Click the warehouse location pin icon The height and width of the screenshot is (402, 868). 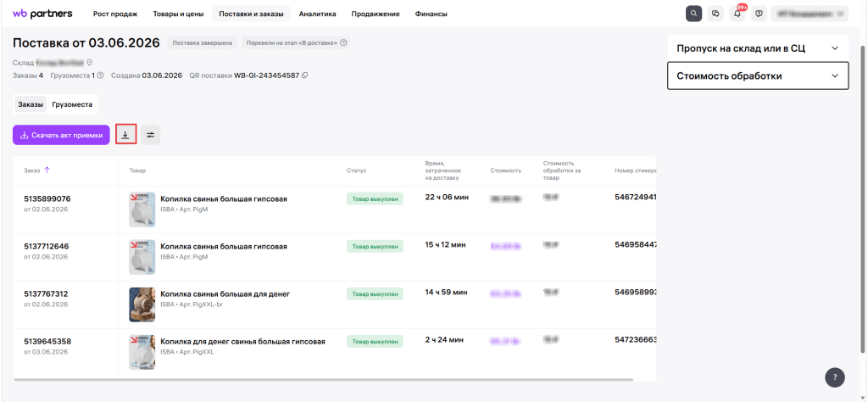pos(88,63)
